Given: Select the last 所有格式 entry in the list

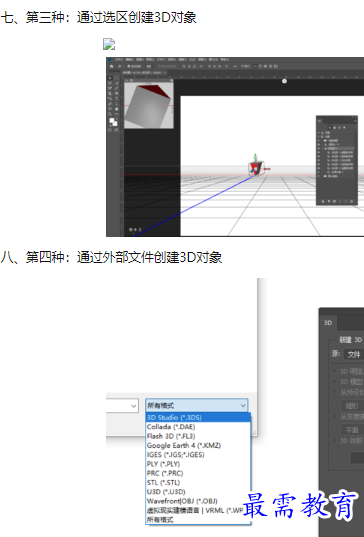Looking at the screenshot, I should point(198,519).
